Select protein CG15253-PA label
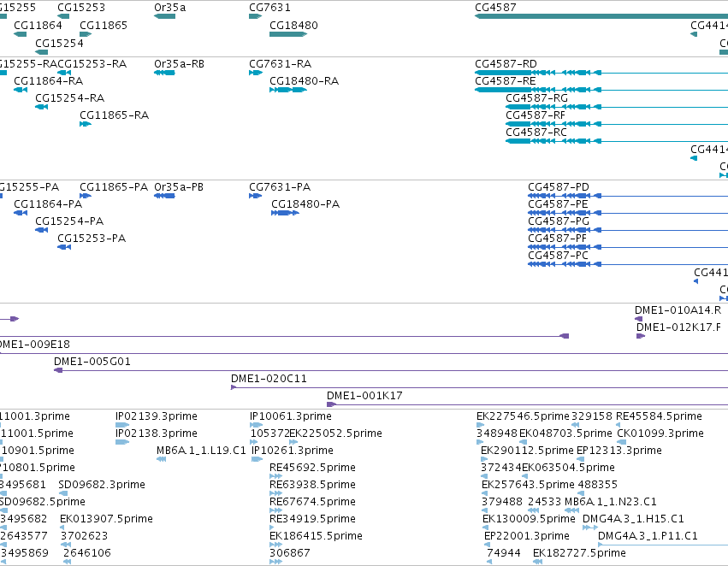The height and width of the screenshot is (566, 728). pyautogui.click(x=92, y=239)
